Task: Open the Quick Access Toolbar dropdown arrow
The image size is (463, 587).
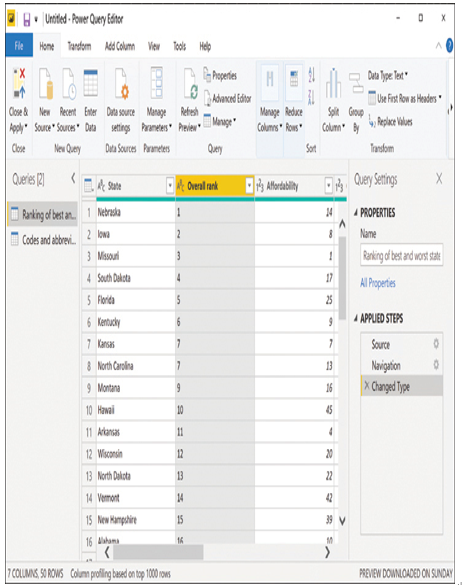Action: tap(36, 19)
